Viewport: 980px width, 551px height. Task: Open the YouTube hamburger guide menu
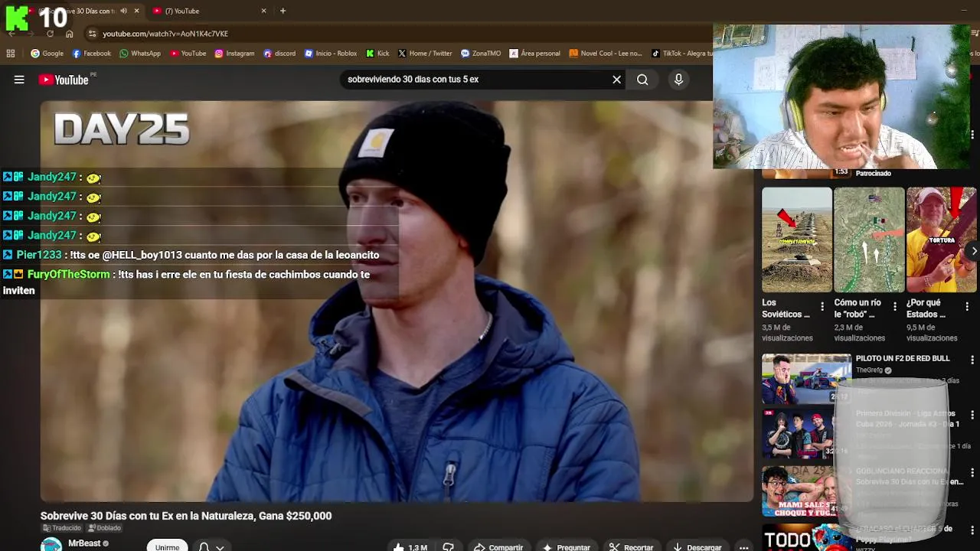tap(19, 80)
